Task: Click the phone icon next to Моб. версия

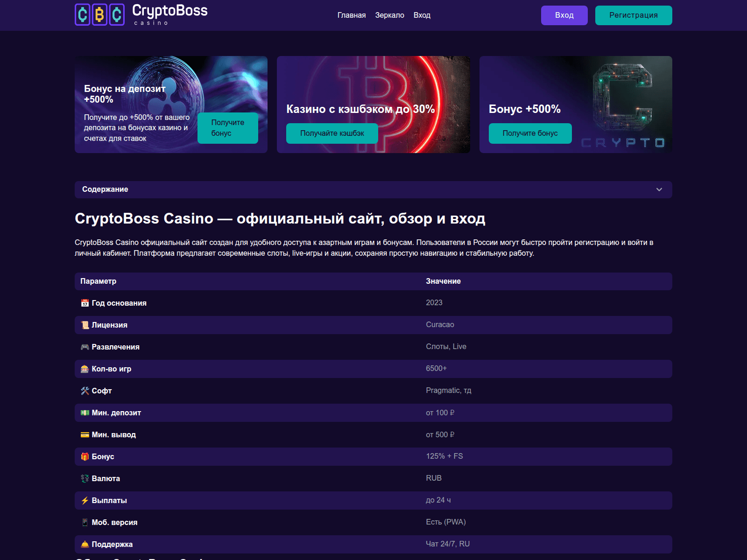Action: [85, 522]
